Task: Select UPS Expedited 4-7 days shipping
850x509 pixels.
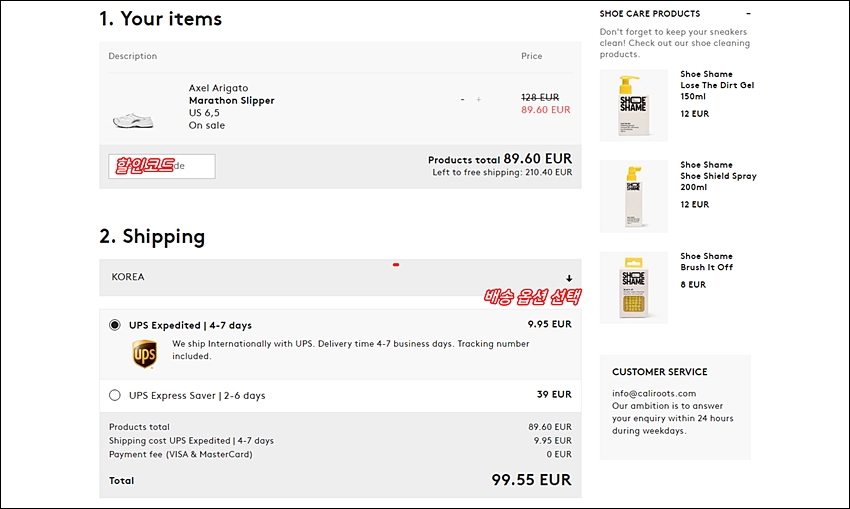Action: (x=115, y=325)
